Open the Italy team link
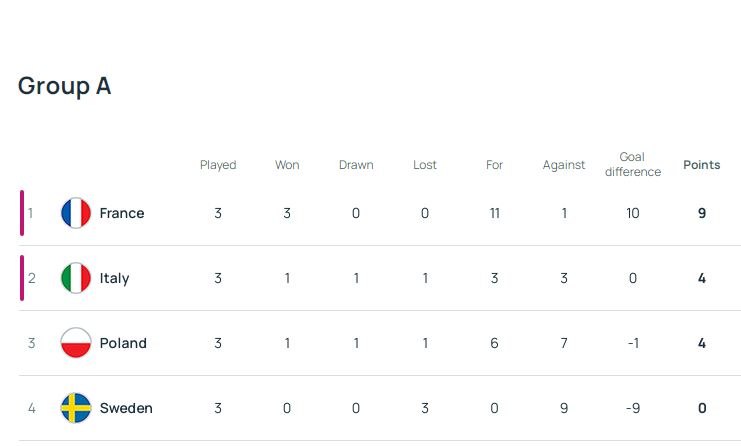 [114, 278]
